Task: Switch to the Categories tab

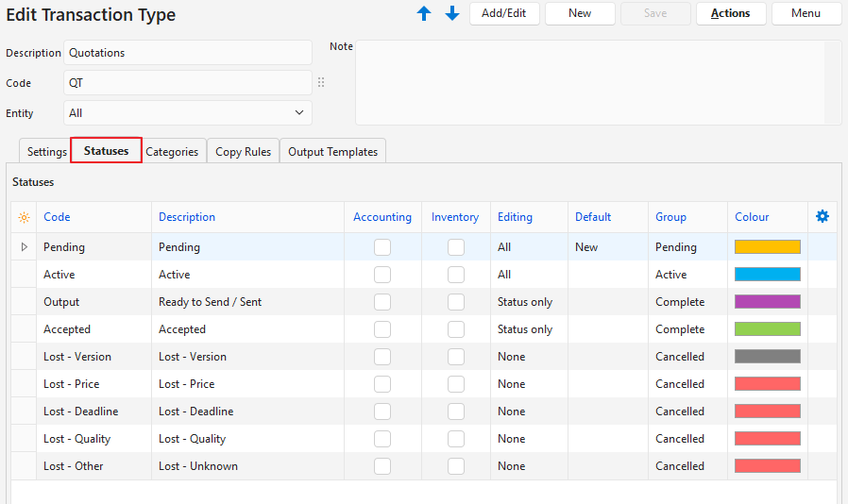Action: [x=172, y=151]
